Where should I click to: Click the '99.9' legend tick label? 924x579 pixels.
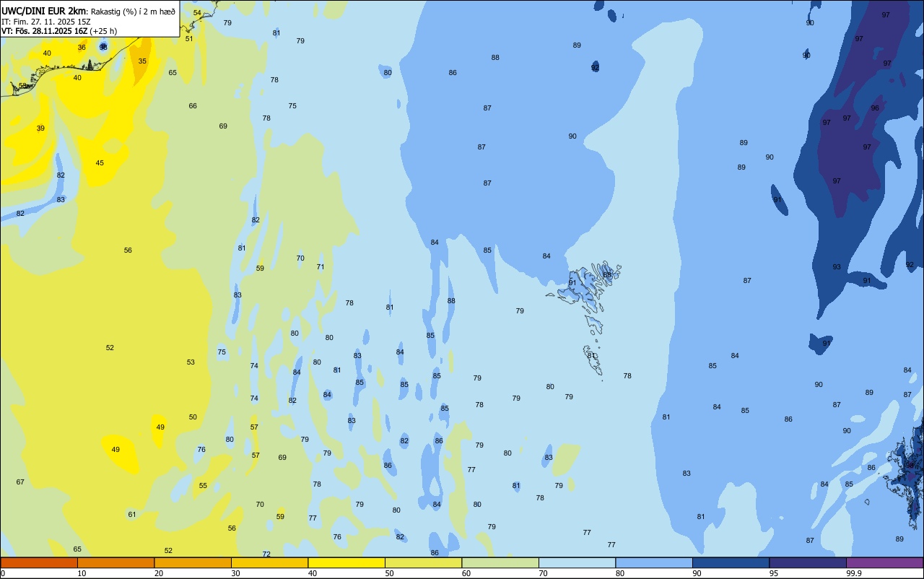tap(854, 573)
